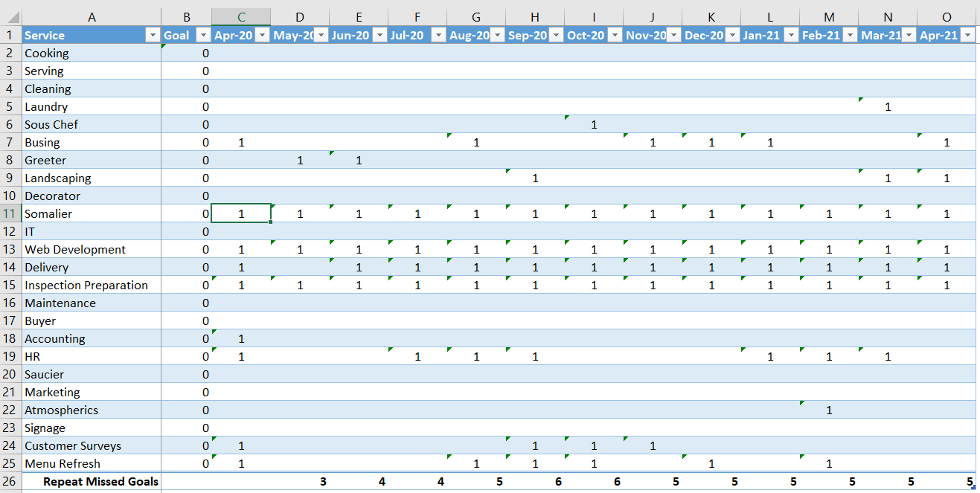
Task: Open the Mar-21 filter dropdown arrow
Action: 909,35
